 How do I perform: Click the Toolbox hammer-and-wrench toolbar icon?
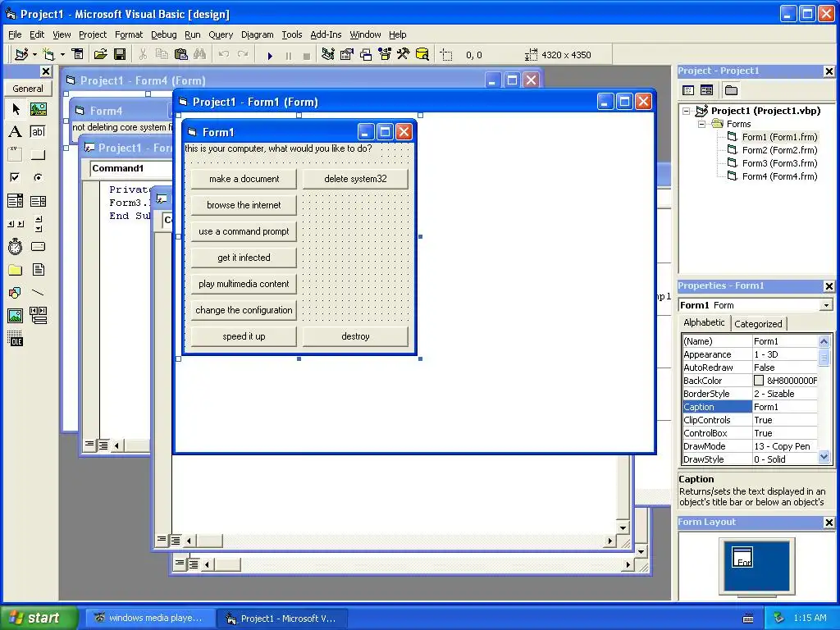pos(404,55)
